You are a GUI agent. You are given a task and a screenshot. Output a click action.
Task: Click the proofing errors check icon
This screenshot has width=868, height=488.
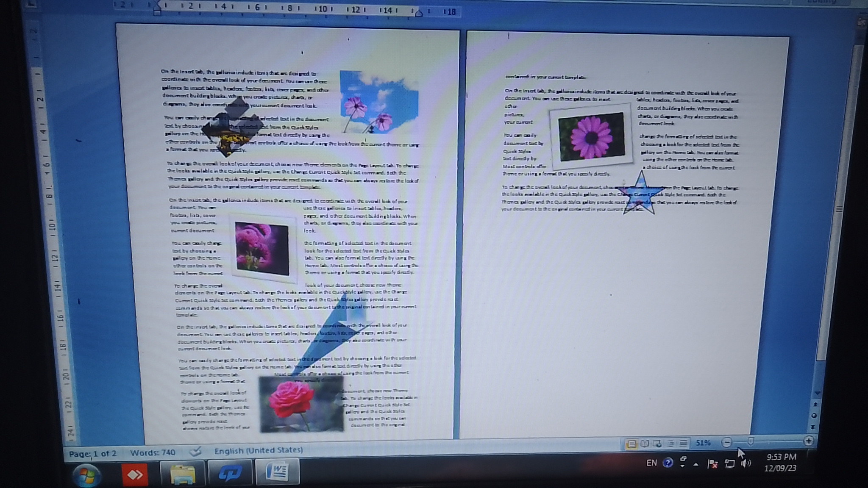[195, 452]
